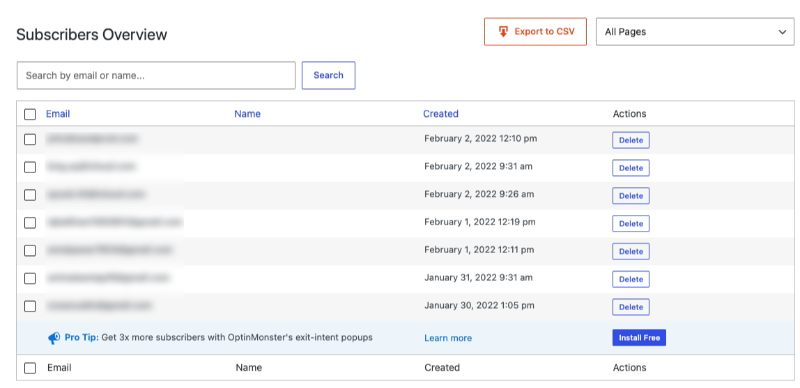This screenshot has height=388, width=800.
Task: Click the January 30, 2022 1:05 pm date
Action: coord(480,305)
